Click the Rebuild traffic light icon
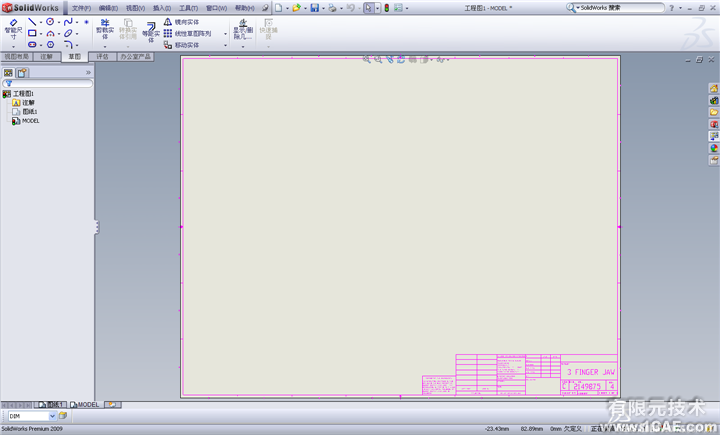This screenshot has width=720, height=435. (387, 8)
